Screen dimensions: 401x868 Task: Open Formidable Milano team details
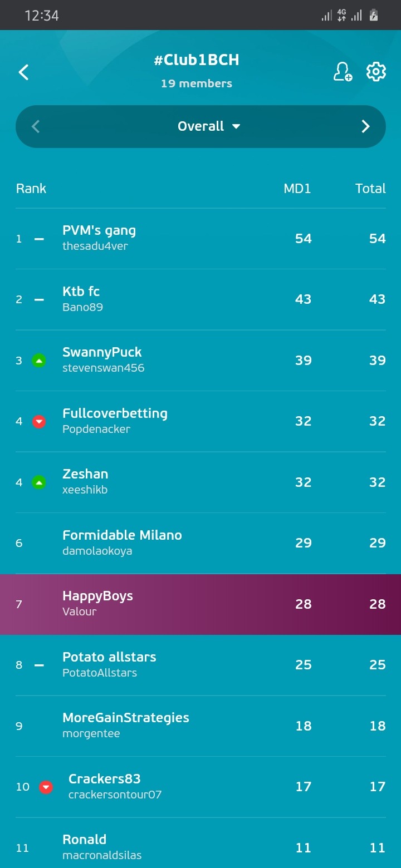tap(200, 543)
